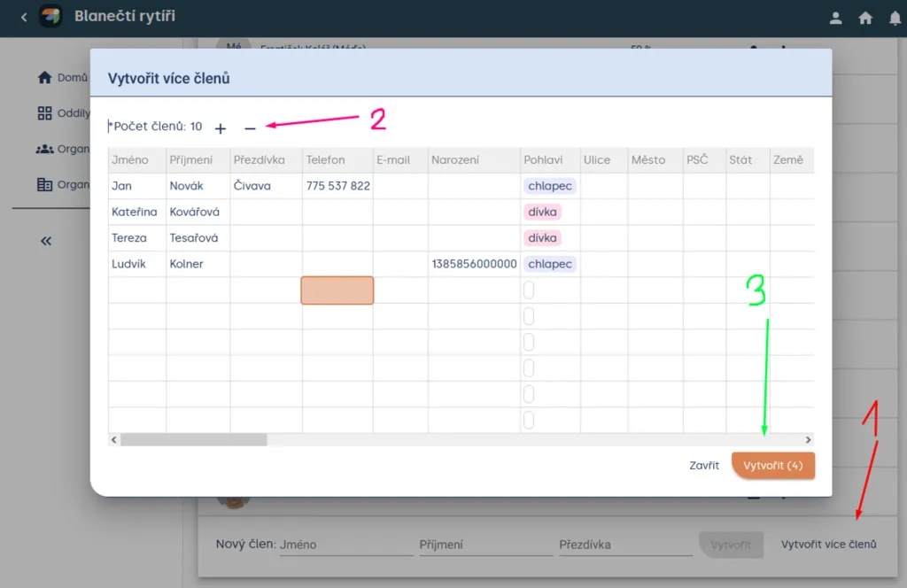Increase member count with plus

coord(221,128)
